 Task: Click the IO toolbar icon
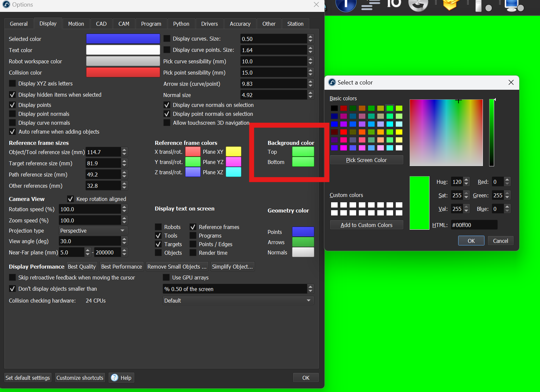click(394, 4)
